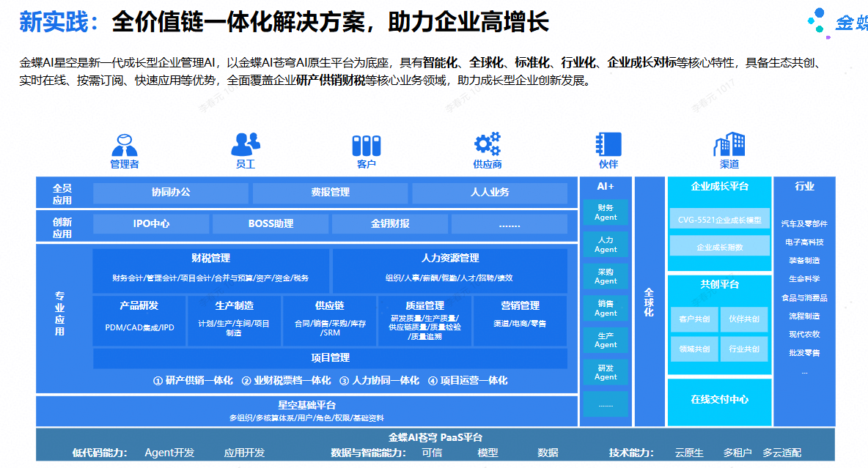Click ② 业财税票档一体化 text
The image size is (868, 468).
286,381
